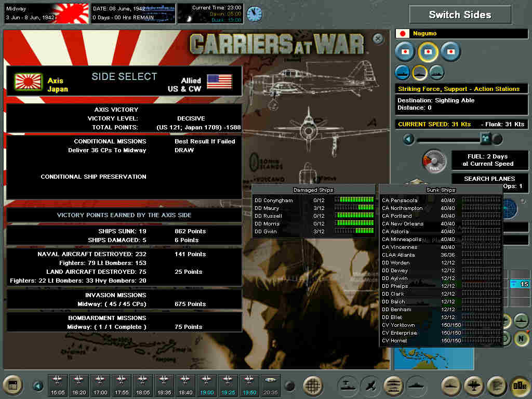
Task: Select CV Hornet in Sunk Ships
Action: click(441, 341)
